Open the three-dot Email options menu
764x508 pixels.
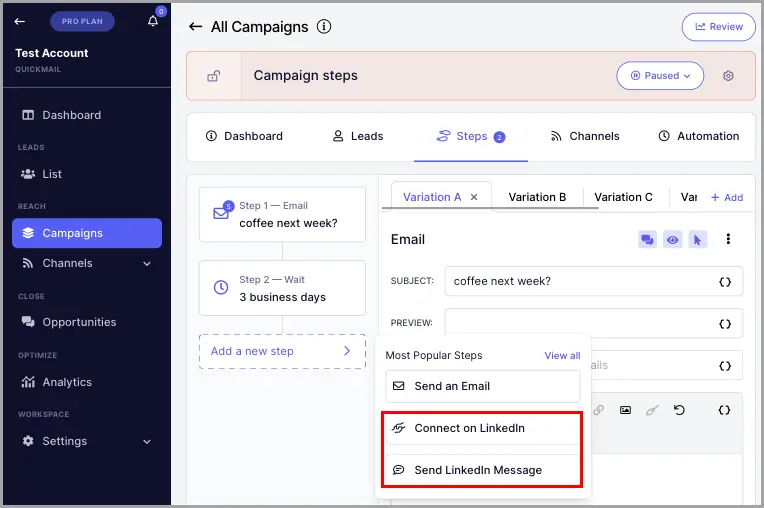pyautogui.click(x=728, y=239)
